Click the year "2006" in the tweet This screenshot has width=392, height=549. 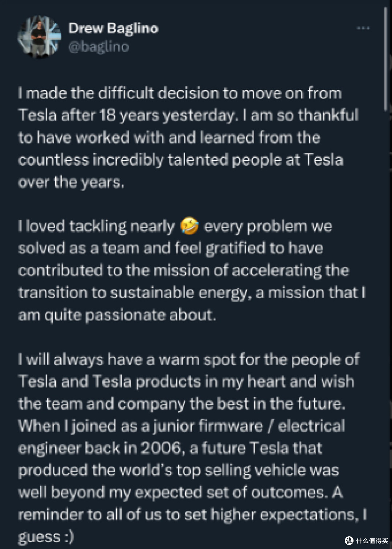point(161,448)
